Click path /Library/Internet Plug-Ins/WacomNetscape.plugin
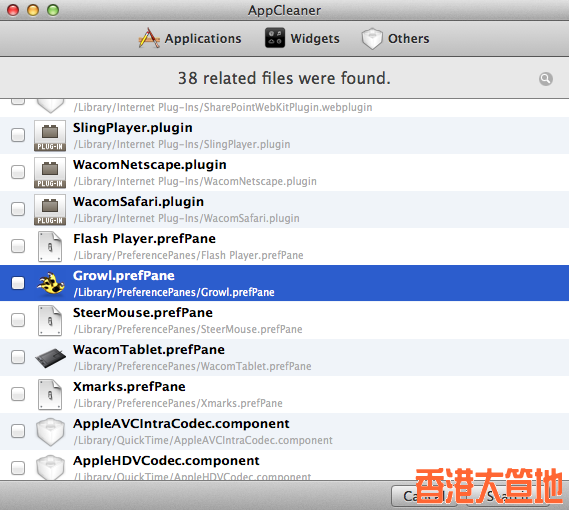This screenshot has height=510, width=569. 195,181
